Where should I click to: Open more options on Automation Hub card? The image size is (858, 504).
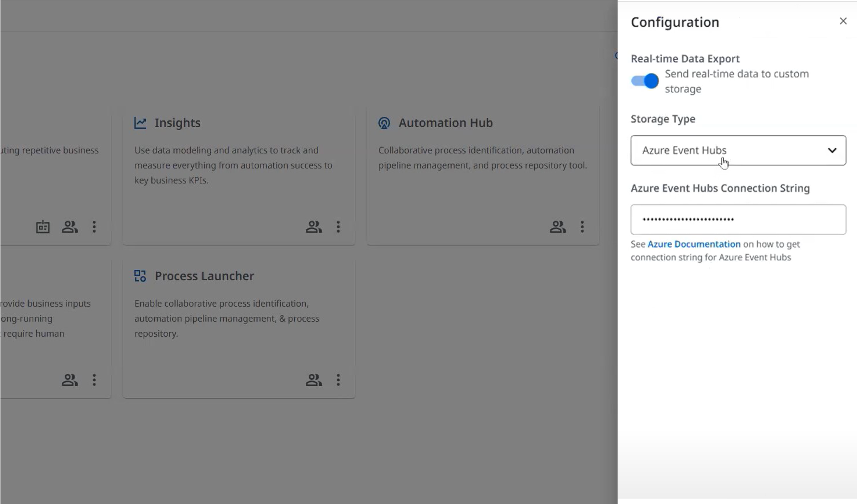coord(582,227)
